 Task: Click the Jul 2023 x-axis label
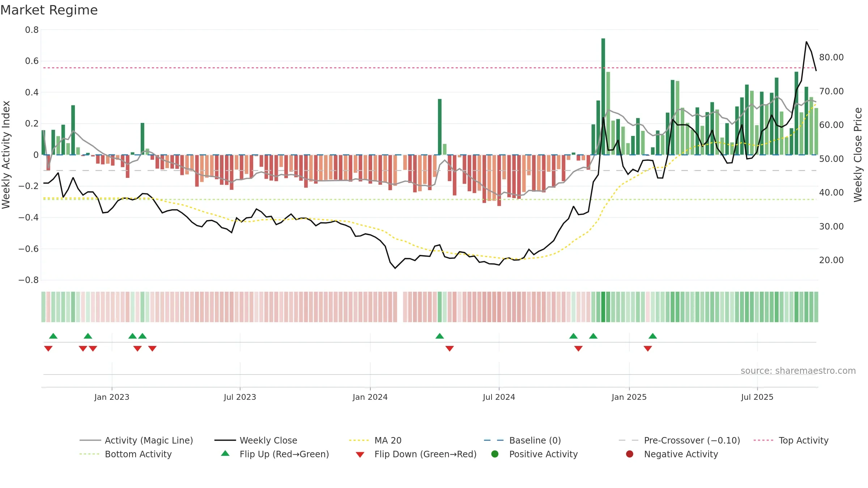(x=240, y=397)
